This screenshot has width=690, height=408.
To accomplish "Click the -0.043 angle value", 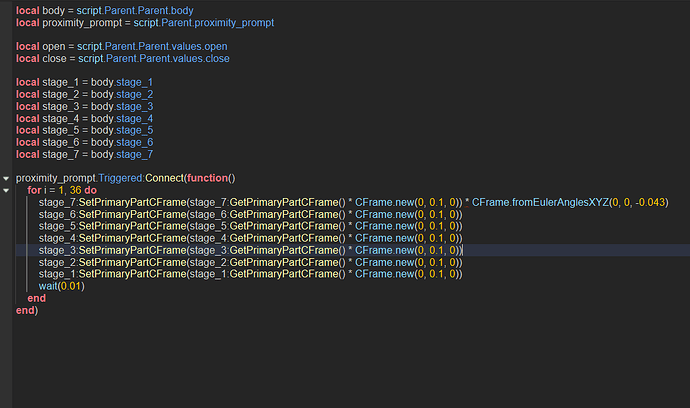I will point(650,202).
